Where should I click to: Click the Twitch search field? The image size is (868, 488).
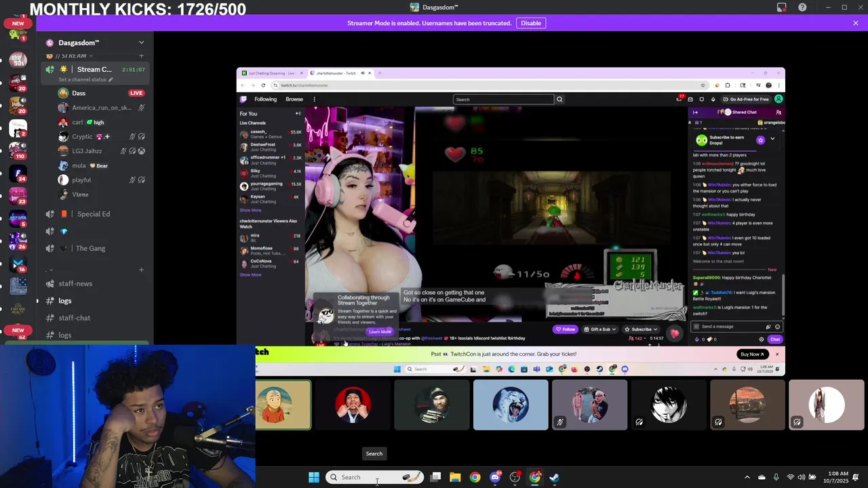click(503, 100)
